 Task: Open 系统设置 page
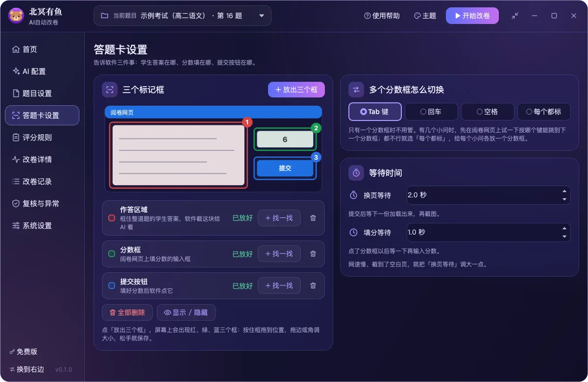tap(42, 226)
